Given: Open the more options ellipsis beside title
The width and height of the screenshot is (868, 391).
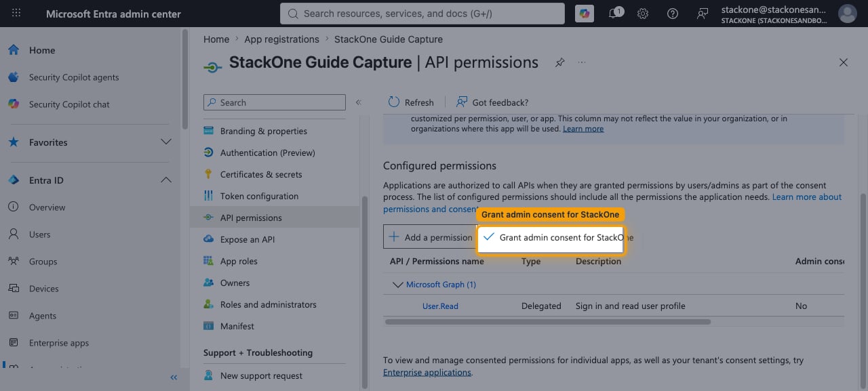Looking at the screenshot, I should click(x=582, y=62).
